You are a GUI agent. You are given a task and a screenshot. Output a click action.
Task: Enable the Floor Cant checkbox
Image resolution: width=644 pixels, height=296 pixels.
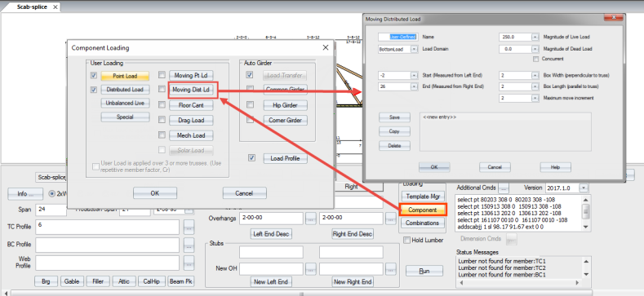[162, 104]
